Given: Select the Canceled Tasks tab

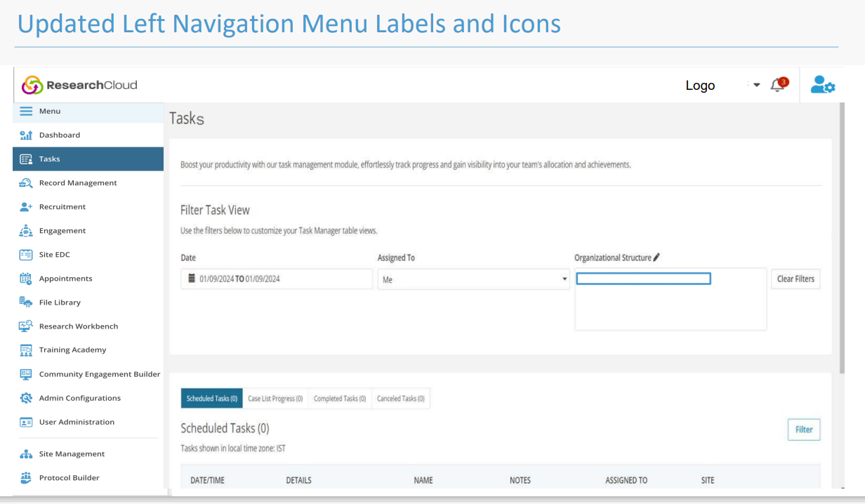Looking at the screenshot, I should click(400, 399).
